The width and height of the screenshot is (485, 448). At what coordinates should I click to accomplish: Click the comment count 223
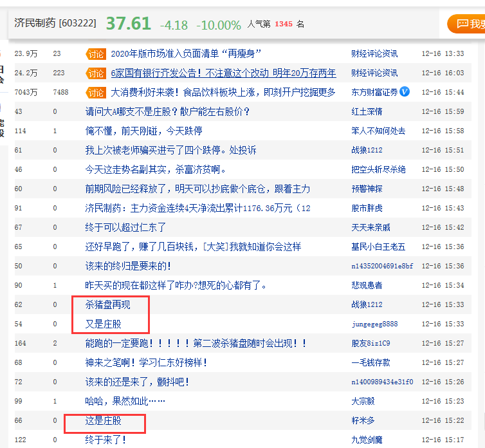[x=59, y=73]
